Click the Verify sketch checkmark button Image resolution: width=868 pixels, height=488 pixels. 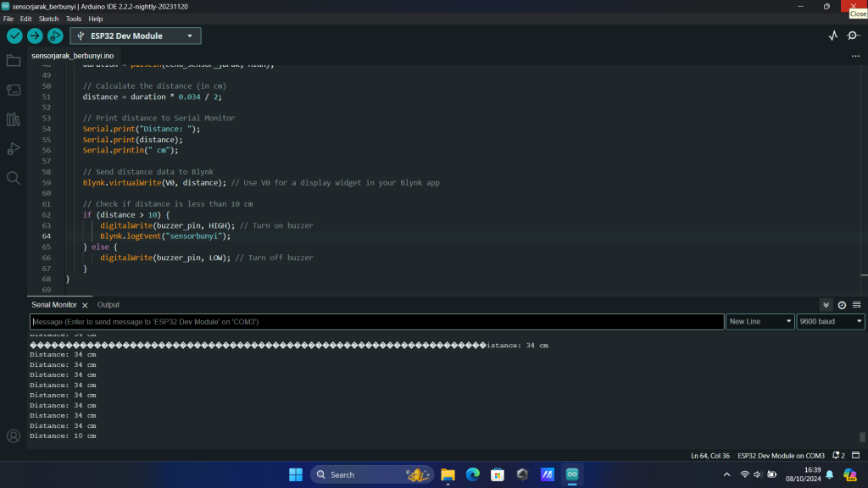[14, 36]
